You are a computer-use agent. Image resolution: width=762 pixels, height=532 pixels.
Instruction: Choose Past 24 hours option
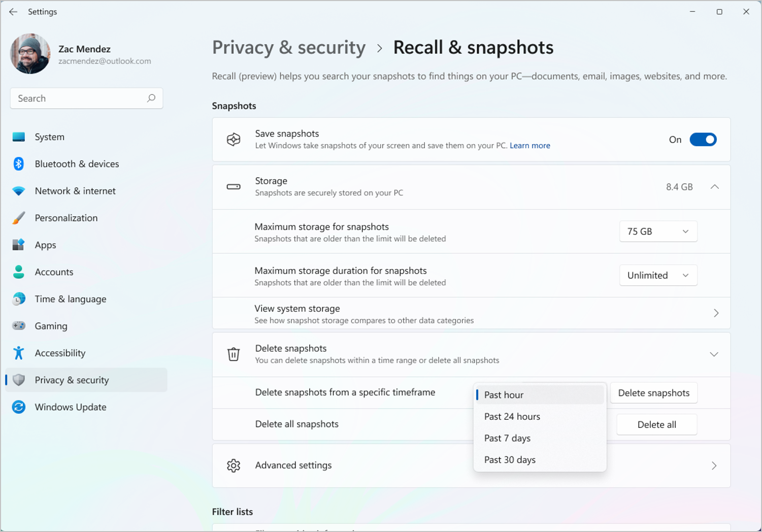point(540,417)
